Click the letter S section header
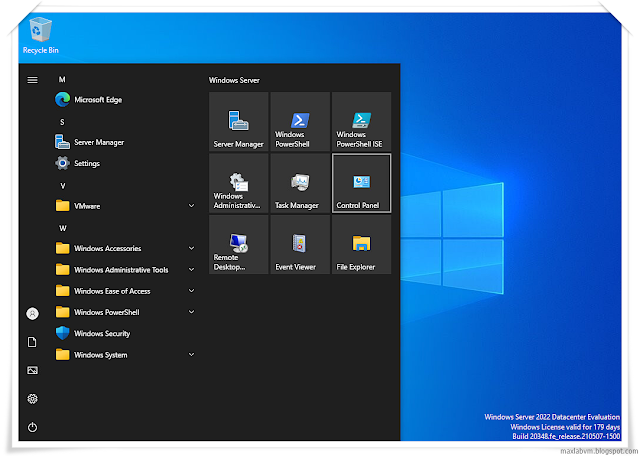Viewport: 640px width, 456px height. click(x=62, y=122)
